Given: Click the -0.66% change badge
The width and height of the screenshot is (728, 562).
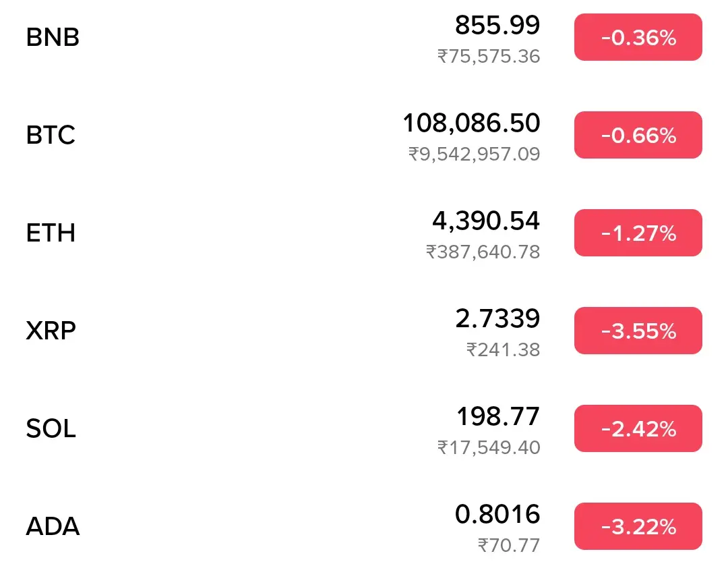Looking at the screenshot, I should [x=638, y=135].
